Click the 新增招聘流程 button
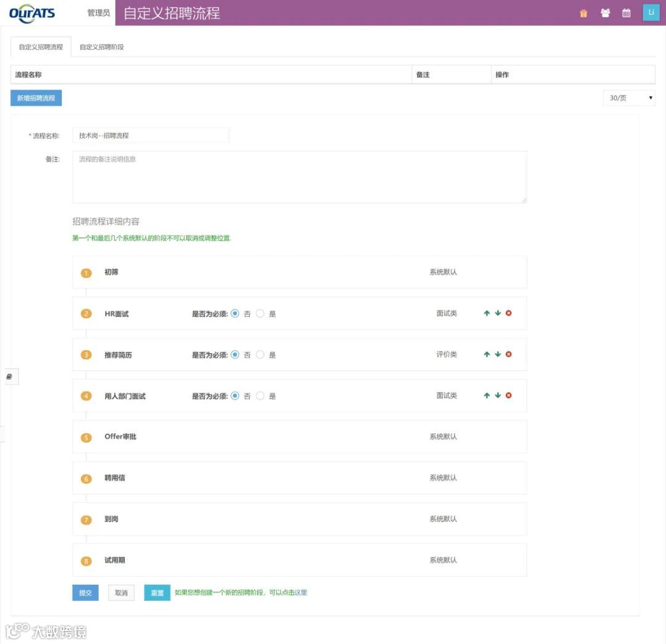 (36, 98)
